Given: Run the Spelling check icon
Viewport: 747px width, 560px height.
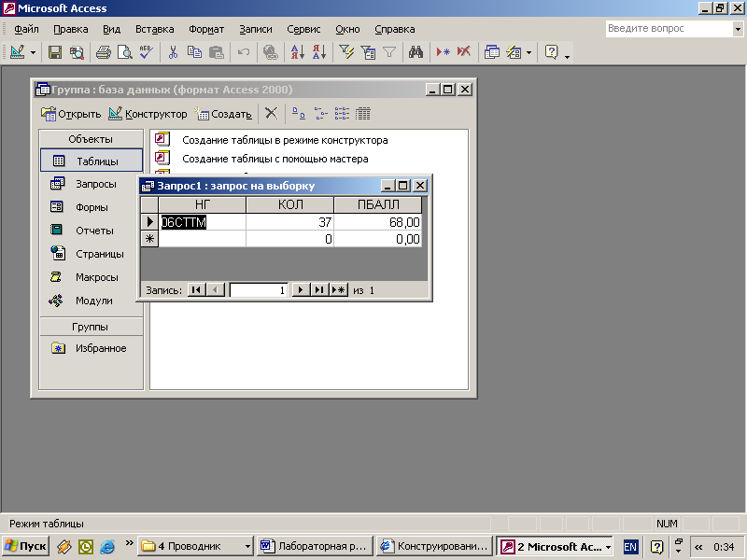Looking at the screenshot, I should [x=147, y=52].
